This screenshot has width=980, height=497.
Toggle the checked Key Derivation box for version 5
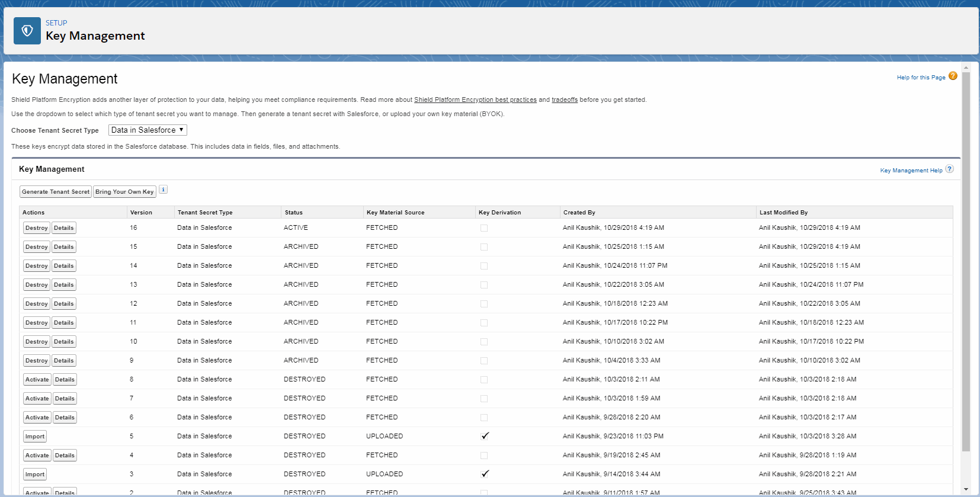[485, 436]
